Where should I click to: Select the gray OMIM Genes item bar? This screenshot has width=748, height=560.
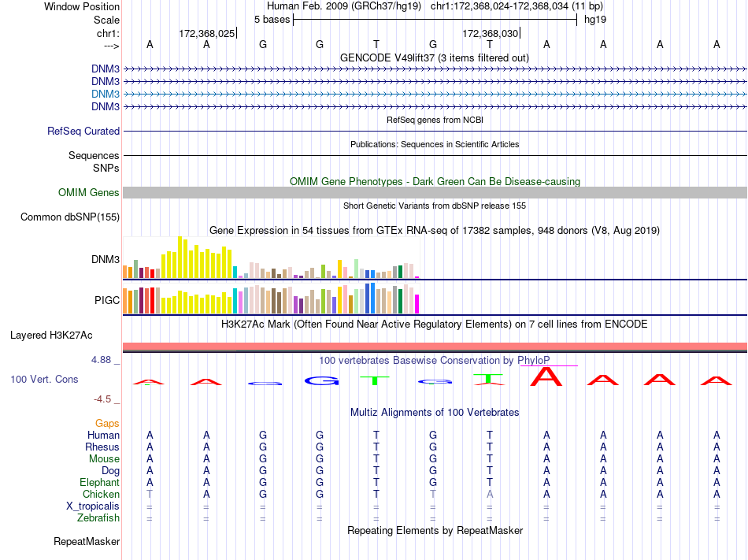[435, 193]
